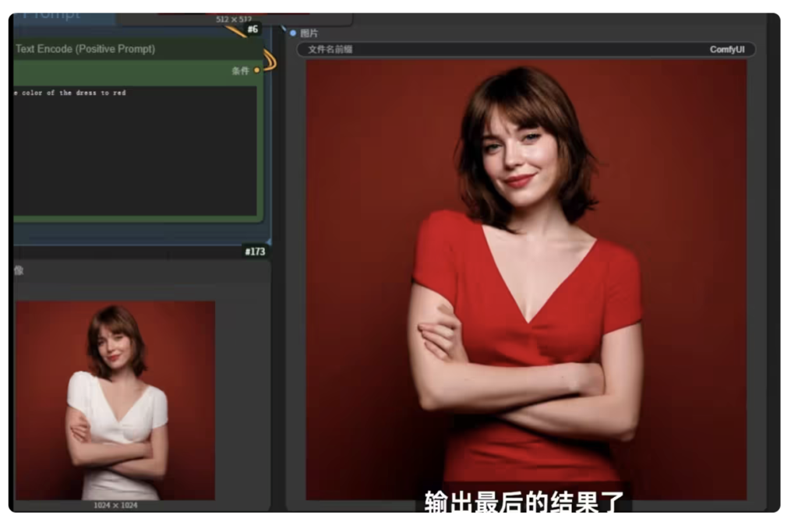Click the 图片 input connector dot
This screenshot has height=532, width=798.
293,33
